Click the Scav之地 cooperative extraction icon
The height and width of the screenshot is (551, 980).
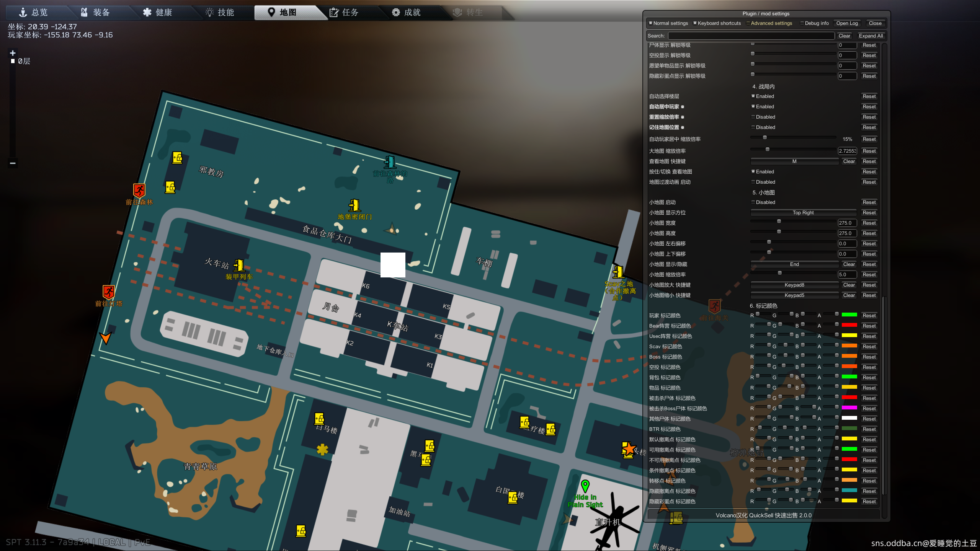coord(618,272)
